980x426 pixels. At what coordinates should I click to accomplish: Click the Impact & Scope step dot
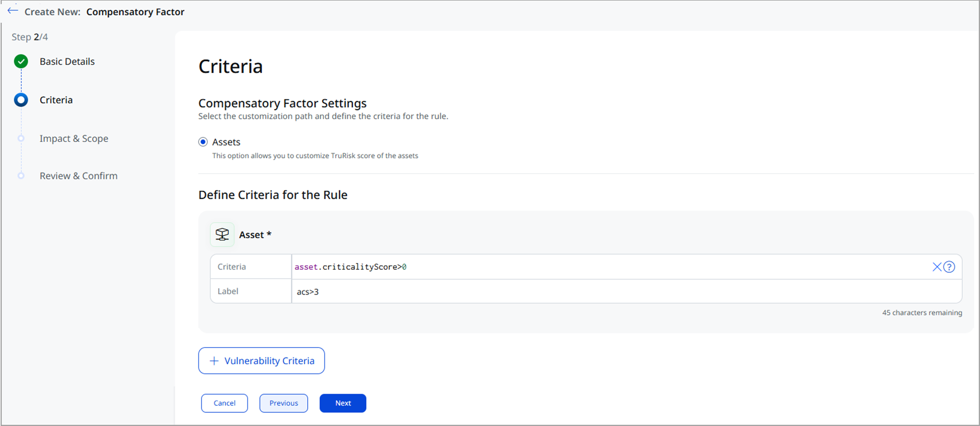pos(21,139)
